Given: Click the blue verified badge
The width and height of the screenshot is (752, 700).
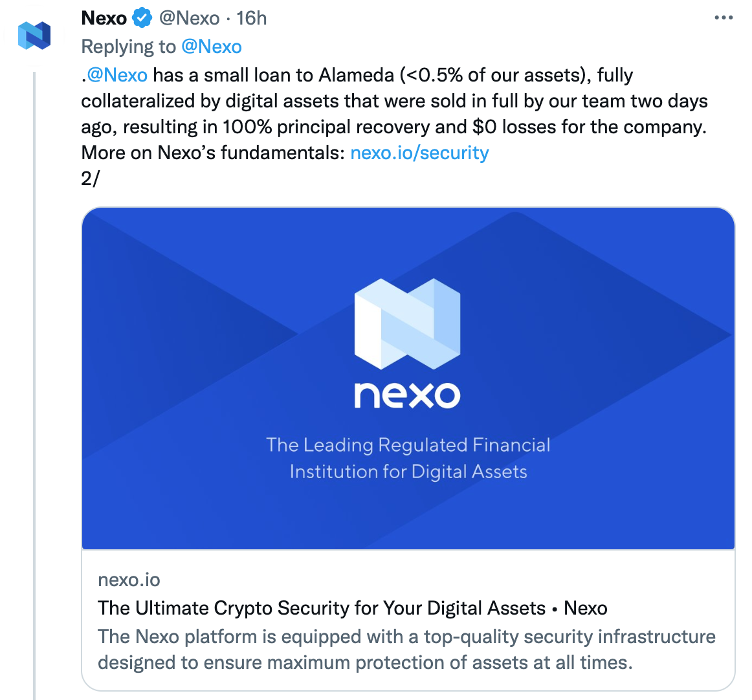Looking at the screenshot, I should 142,18.
